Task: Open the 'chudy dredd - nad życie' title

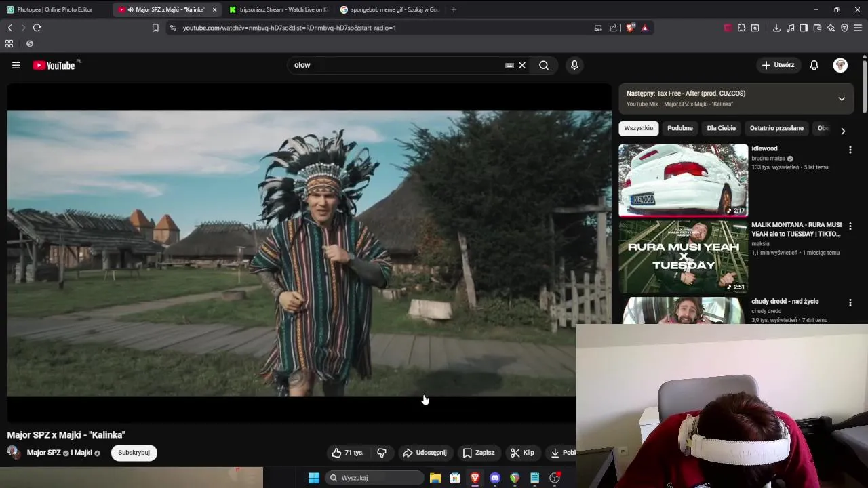Action: pyautogui.click(x=785, y=301)
